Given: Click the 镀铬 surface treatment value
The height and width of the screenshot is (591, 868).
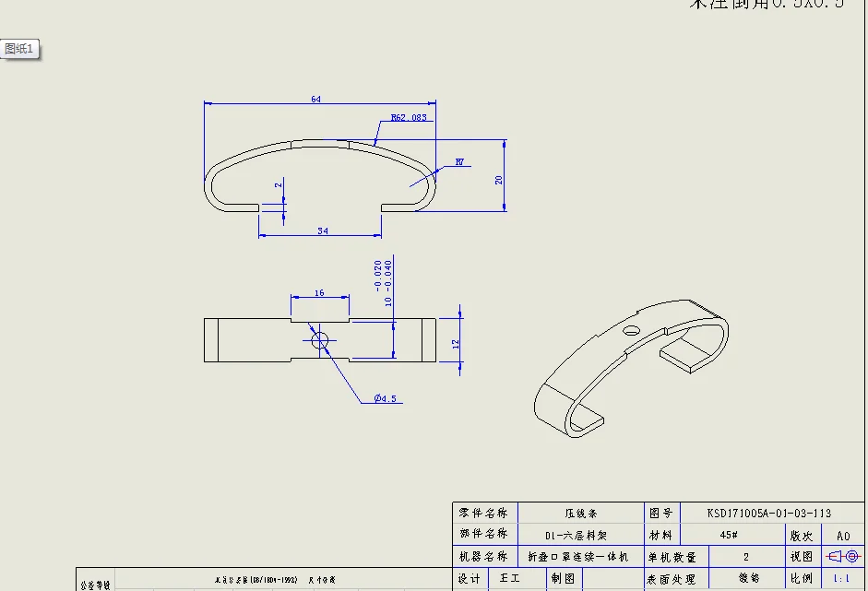Looking at the screenshot, I should tap(749, 578).
